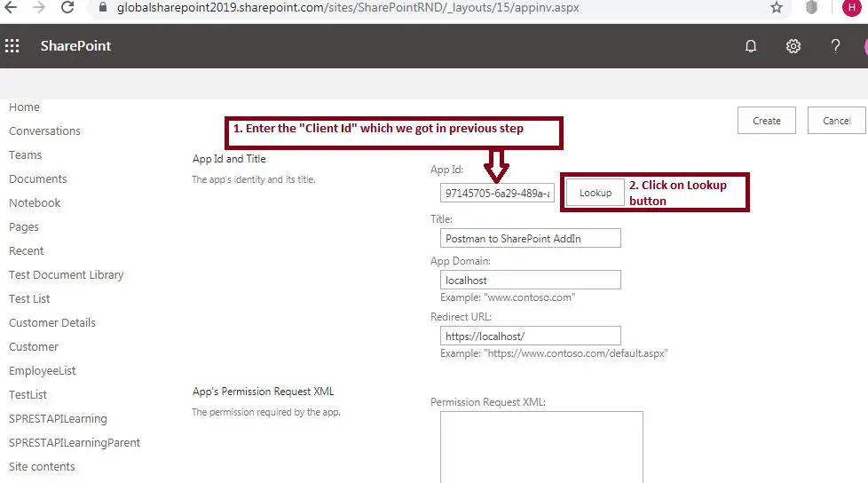Open Customer Details link
This screenshot has height=483, width=868.
(52, 322)
